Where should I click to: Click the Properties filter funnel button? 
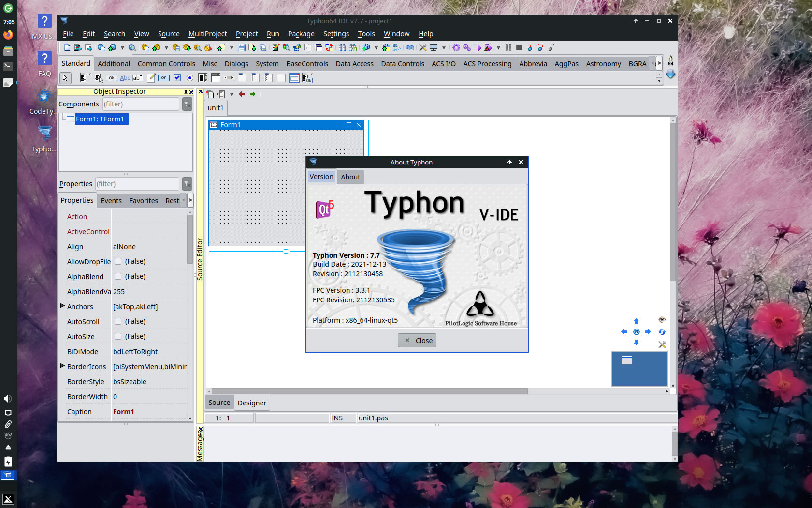pos(187,184)
